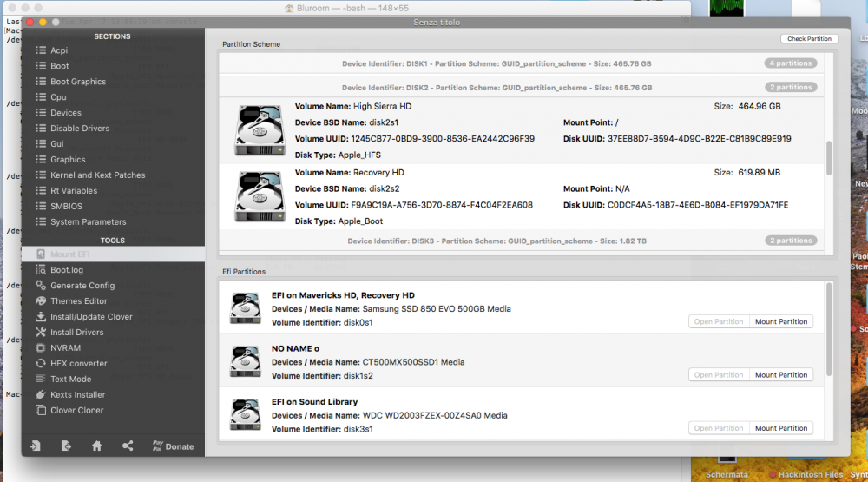
Task: Open Text Mode lines icon
Action: tap(41, 379)
